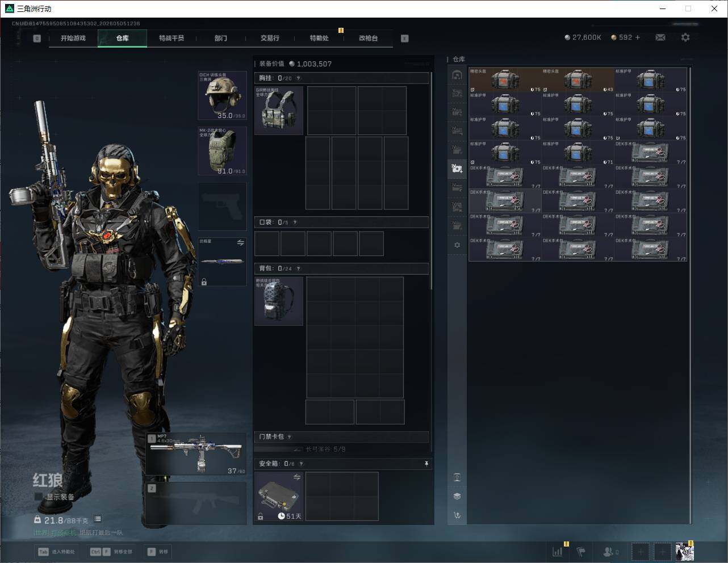Click the 转移全部 button

[111, 552]
